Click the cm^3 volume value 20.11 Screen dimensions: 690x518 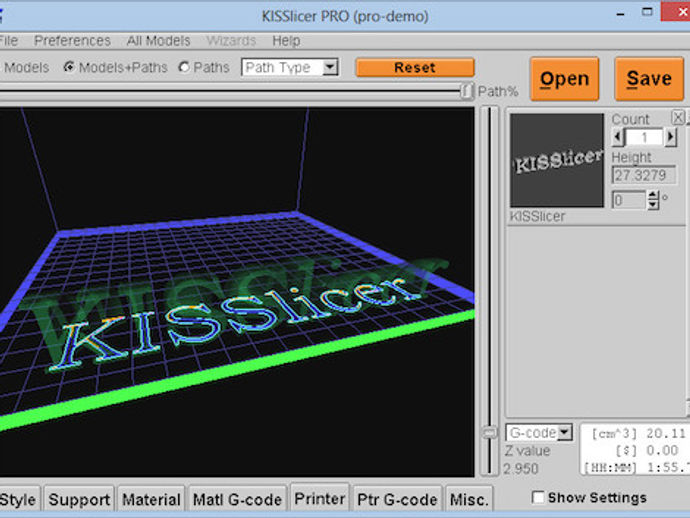point(665,434)
